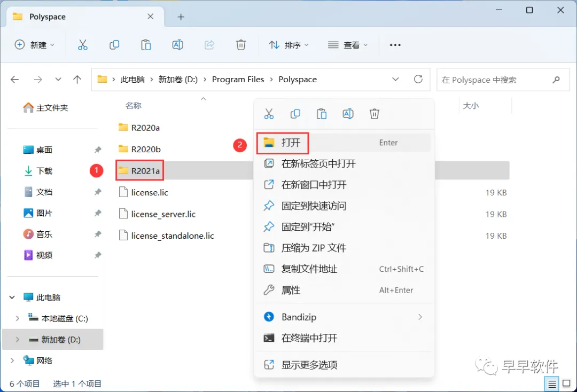Click the Cut icon in the top toolbar

click(83, 45)
